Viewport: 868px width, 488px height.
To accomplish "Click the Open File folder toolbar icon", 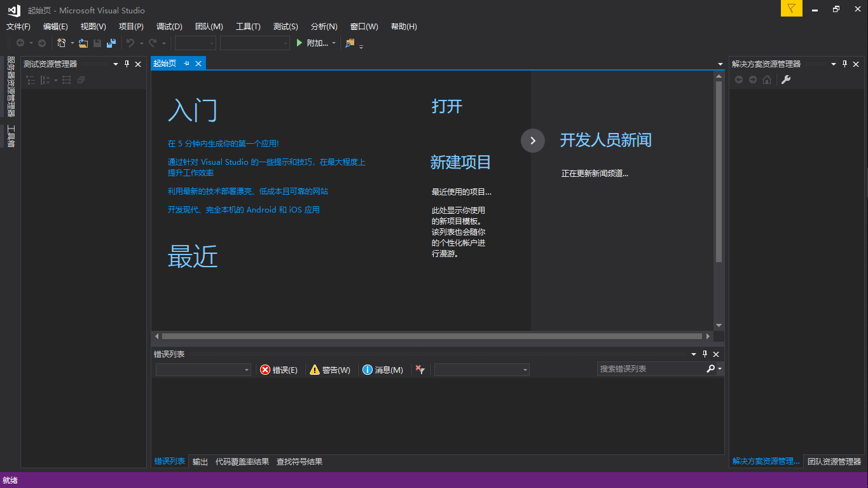I will pos(83,43).
